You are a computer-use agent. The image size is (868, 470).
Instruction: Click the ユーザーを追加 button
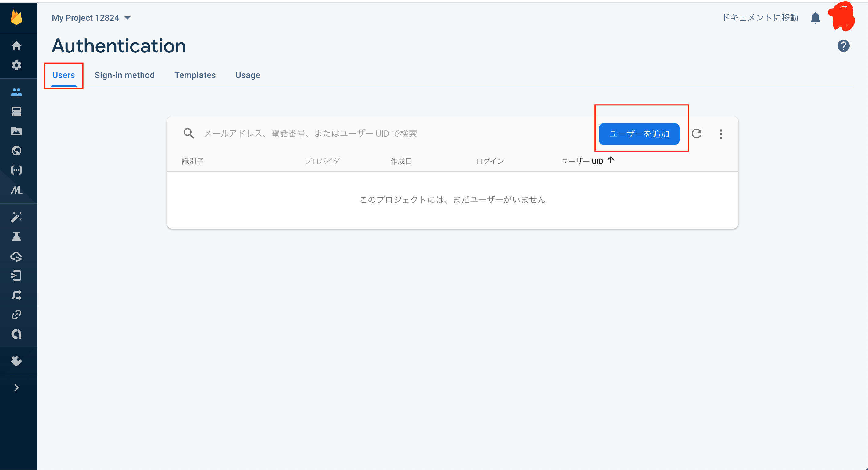(x=639, y=134)
